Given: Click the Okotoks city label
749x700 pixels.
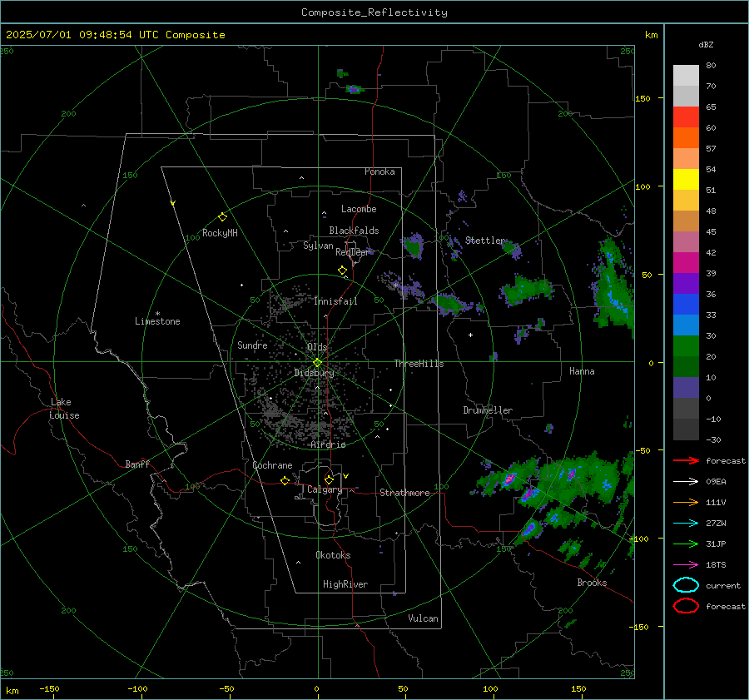Looking at the screenshot, I should (333, 554).
